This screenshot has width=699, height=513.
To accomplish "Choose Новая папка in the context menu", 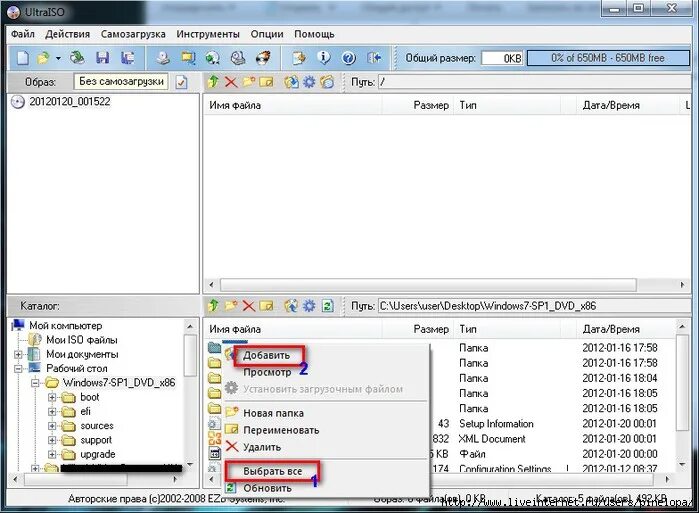I will point(273,414).
